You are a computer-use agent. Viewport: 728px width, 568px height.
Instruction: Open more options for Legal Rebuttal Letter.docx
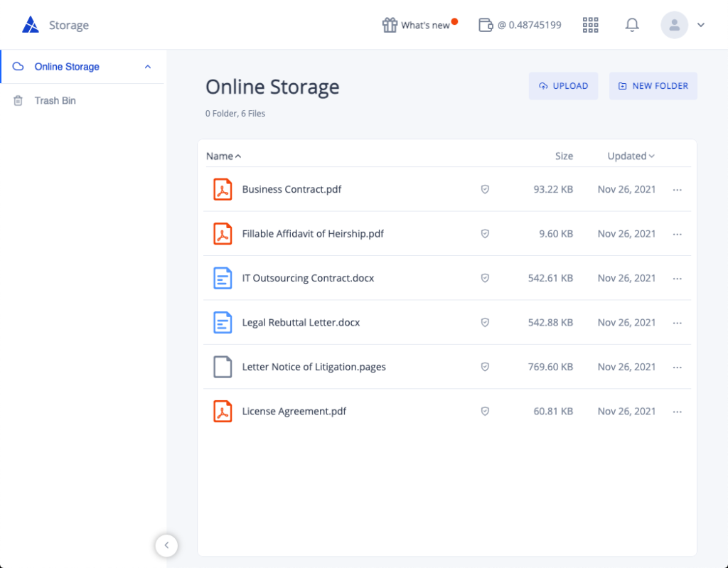pyautogui.click(x=678, y=323)
